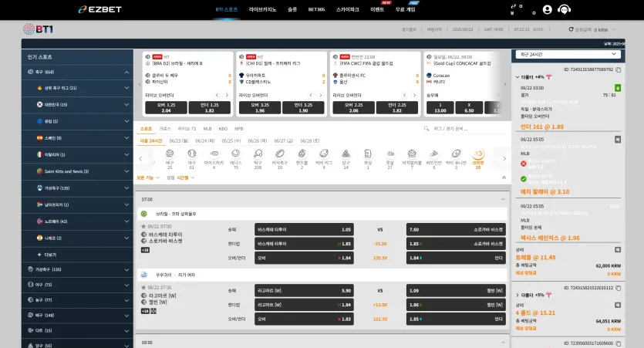This screenshot has height=348, width=644.
Task: Select the highlighted cricket (19) sport icon
Action: click(477, 154)
